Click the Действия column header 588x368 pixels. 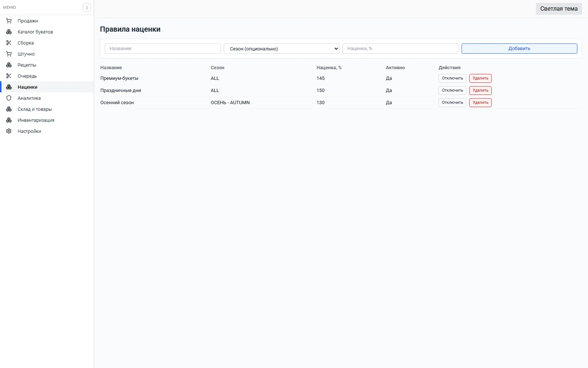click(449, 68)
